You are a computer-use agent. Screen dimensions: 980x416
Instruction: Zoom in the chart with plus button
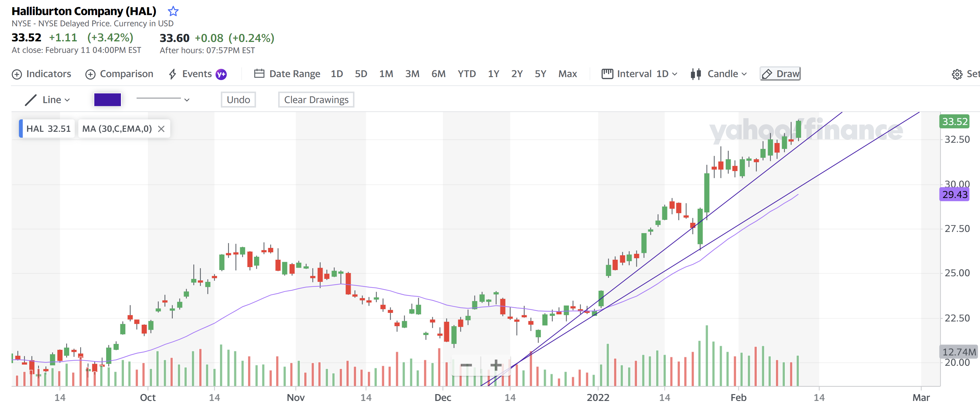coord(496,365)
